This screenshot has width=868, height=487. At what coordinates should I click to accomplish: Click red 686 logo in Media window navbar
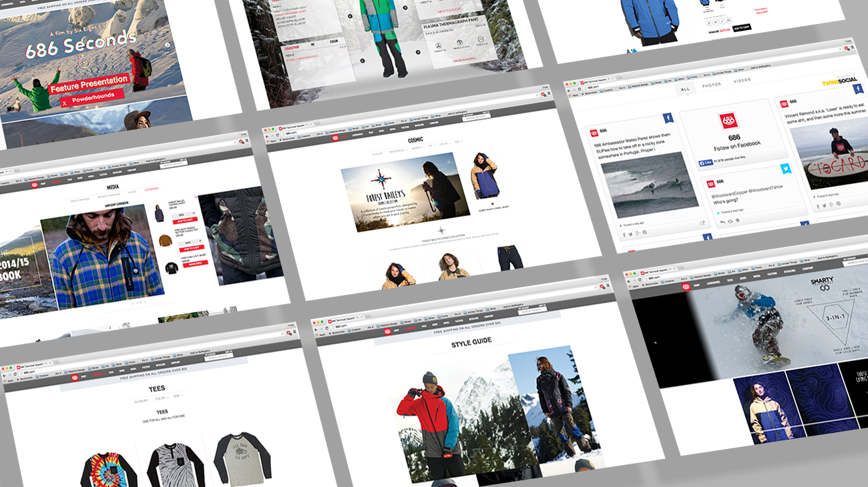pyautogui.click(x=34, y=185)
